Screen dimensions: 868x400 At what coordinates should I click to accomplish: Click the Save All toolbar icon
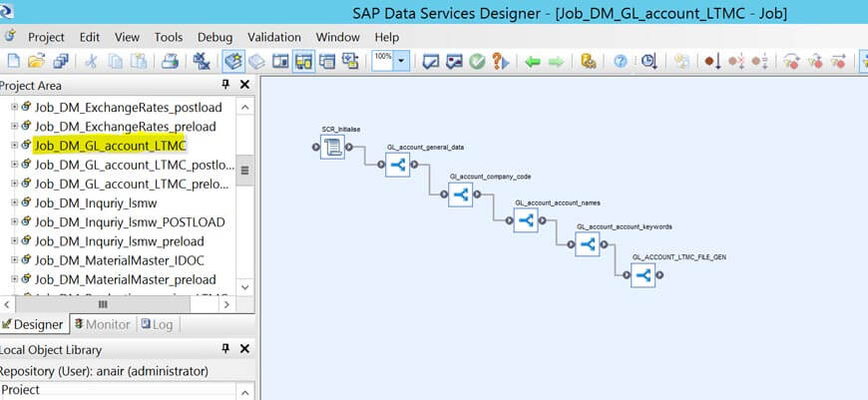tap(61, 62)
